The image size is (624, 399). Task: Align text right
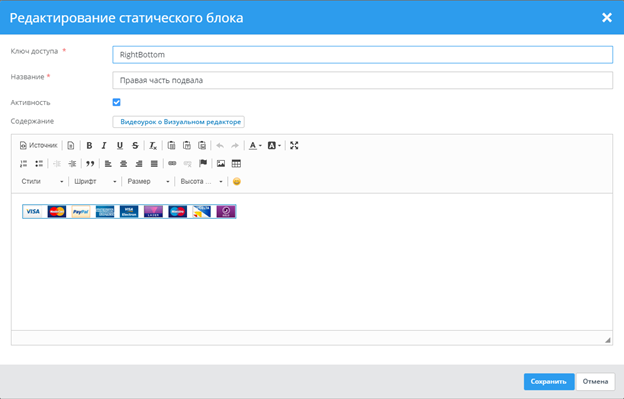[x=139, y=163]
